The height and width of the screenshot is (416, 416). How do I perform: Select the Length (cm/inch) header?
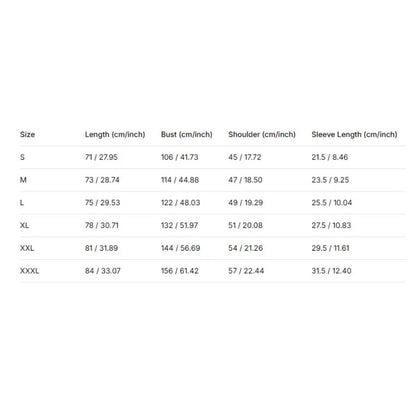pos(115,135)
